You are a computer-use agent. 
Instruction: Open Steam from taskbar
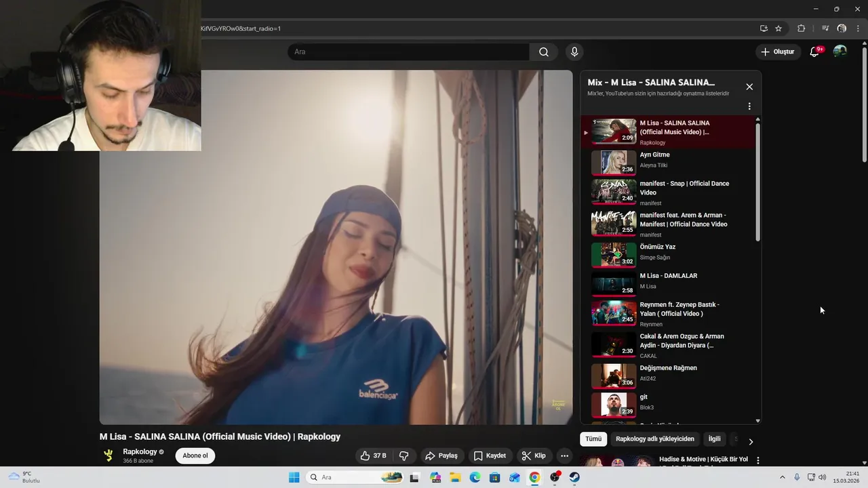pyautogui.click(x=574, y=477)
